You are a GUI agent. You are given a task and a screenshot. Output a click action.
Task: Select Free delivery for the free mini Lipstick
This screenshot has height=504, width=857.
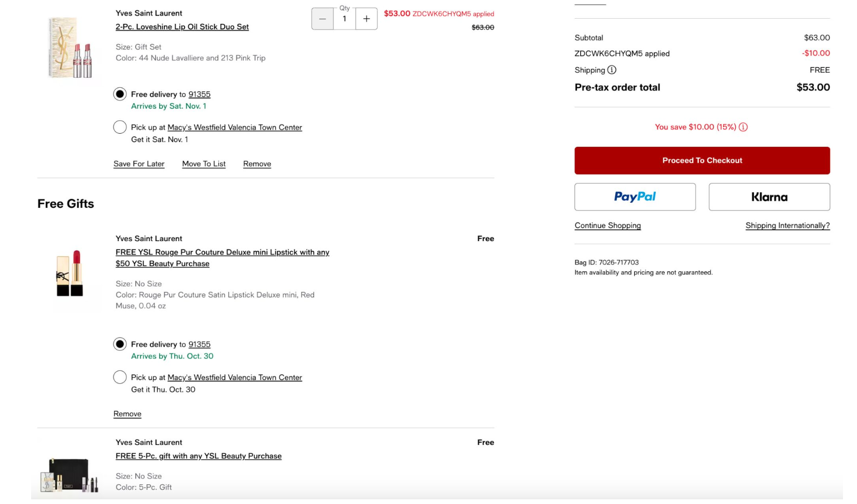pyautogui.click(x=120, y=344)
